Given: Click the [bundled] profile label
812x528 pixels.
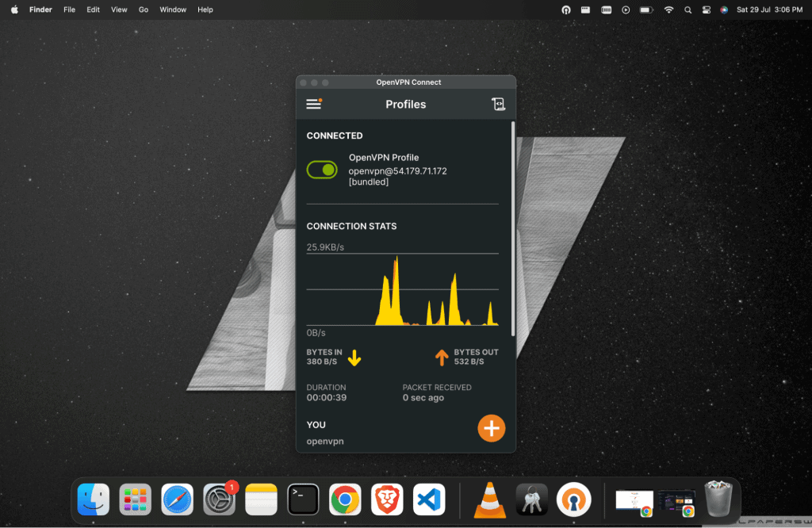Looking at the screenshot, I should (x=368, y=182).
